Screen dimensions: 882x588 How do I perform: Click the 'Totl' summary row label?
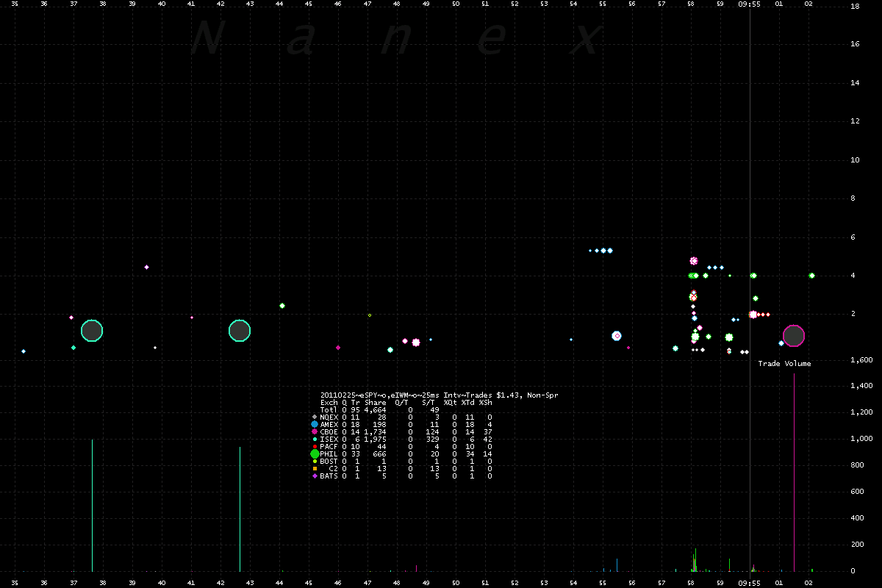pyautogui.click(x=329, y=409)
